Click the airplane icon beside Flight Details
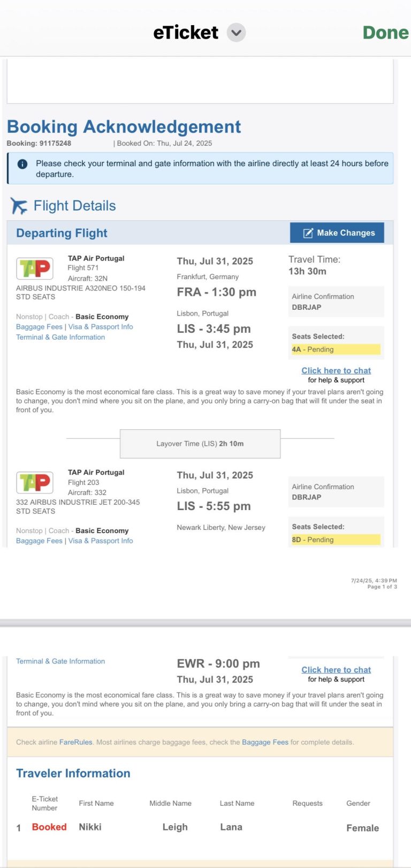Screen dimensions: 411x868 point(19,206)
